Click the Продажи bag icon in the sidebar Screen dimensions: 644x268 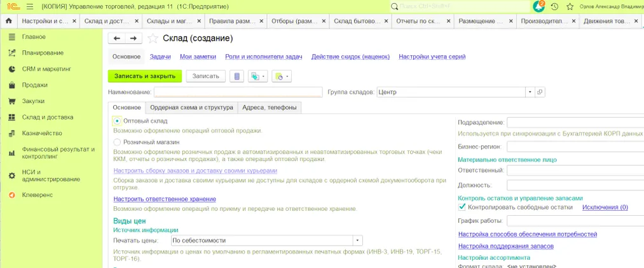pyautogui.click(x=12, y=85)
